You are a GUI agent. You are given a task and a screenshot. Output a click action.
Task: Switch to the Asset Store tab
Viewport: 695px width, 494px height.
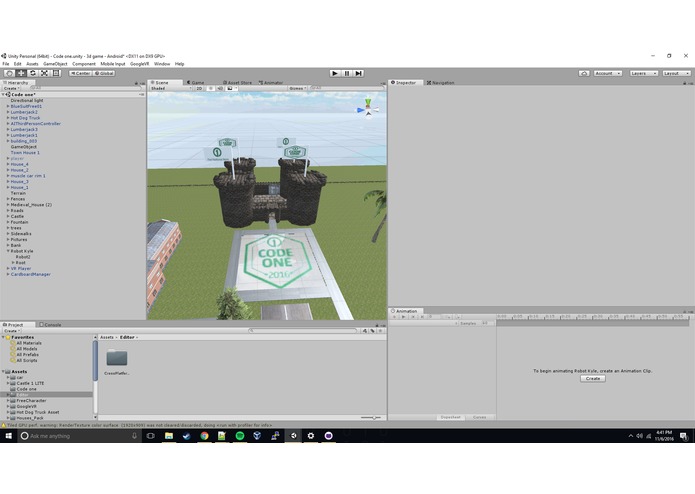pyautogui.click(x=237, y=82)
